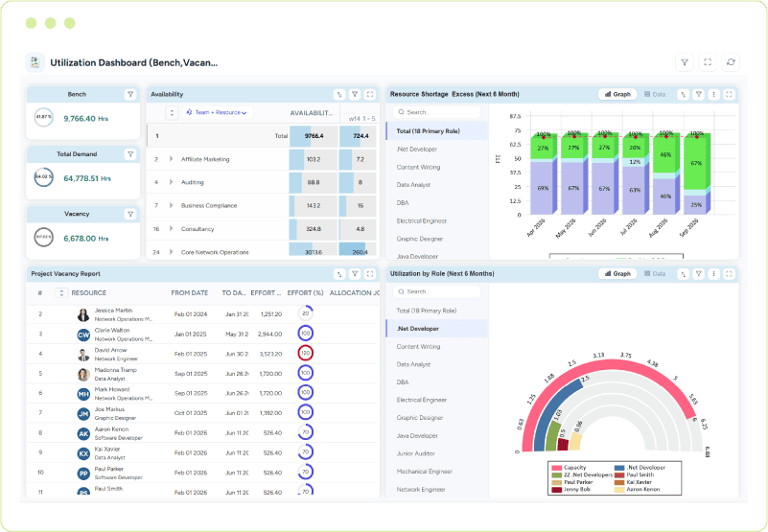Expand the Consultancy row

(x=171, y=228)
